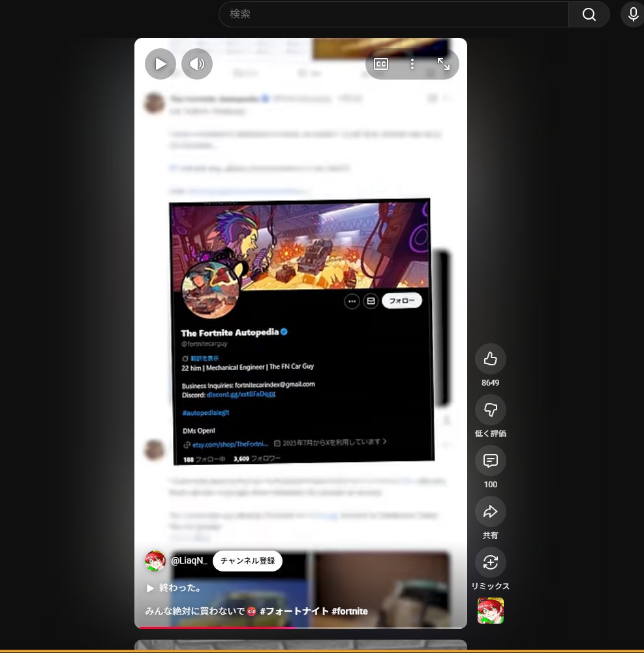Open the #fortnite hashtag

pyautogui.click(x=350, y=611)
